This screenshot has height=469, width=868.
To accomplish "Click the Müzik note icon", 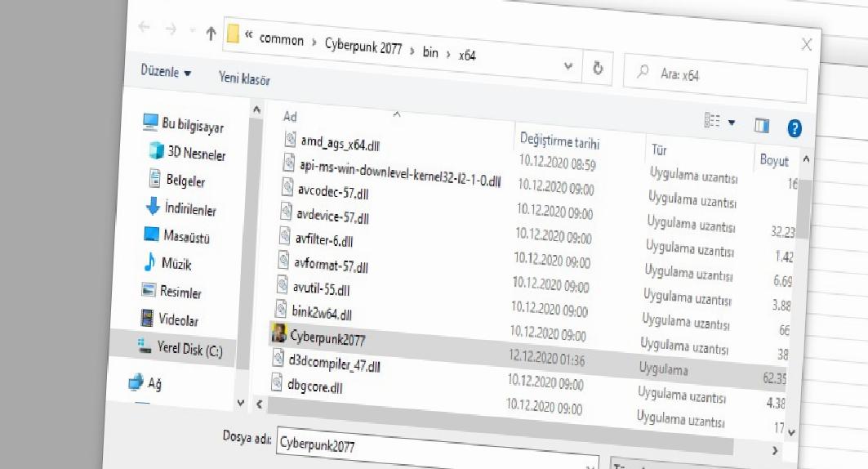I will (x=149, y=262).
